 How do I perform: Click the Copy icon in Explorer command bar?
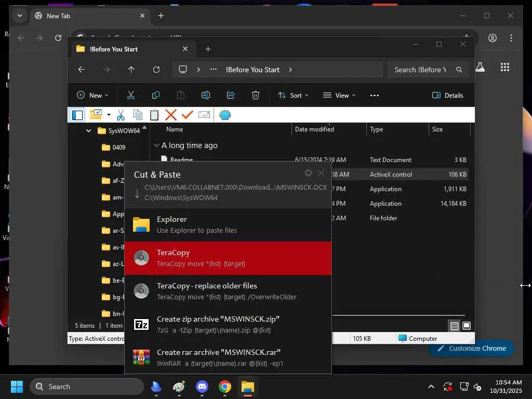tap(156, 96)
